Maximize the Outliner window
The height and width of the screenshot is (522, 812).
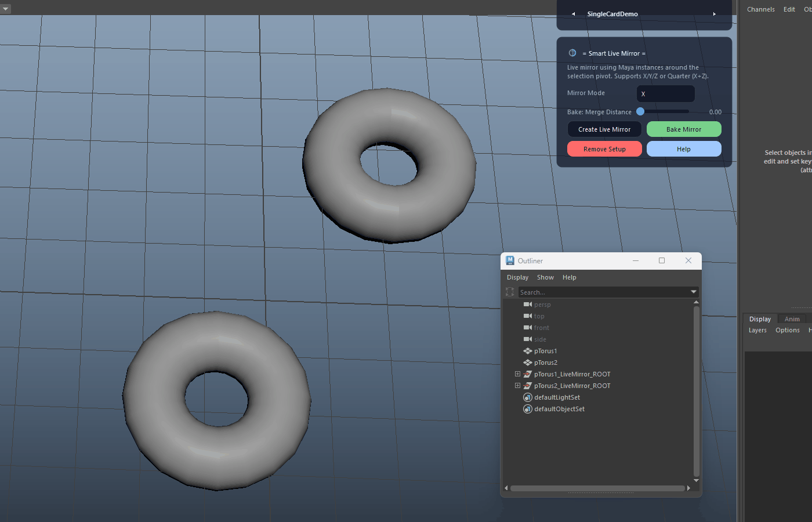click(662, 260)
